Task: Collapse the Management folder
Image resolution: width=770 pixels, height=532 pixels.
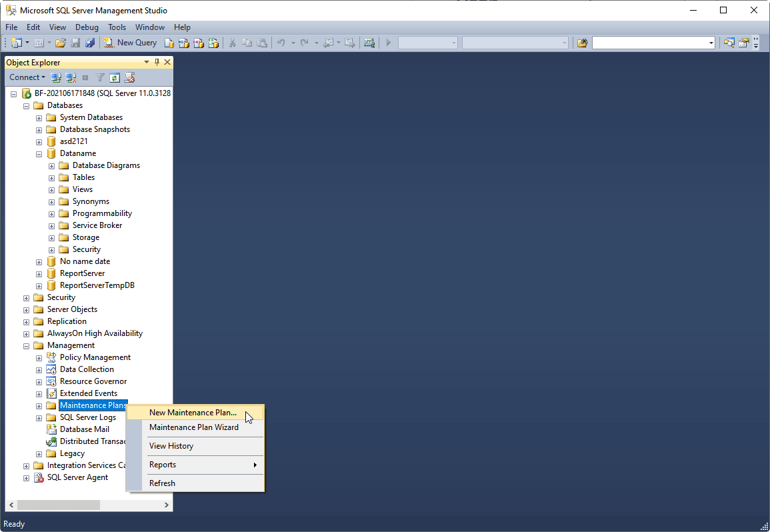Action: pos(27,346)
